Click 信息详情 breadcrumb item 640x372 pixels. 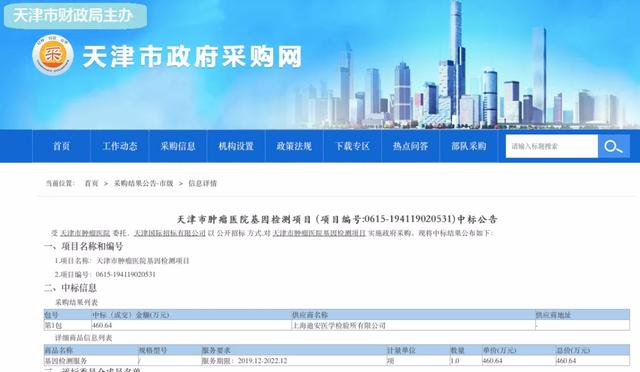tap(202, 183)
